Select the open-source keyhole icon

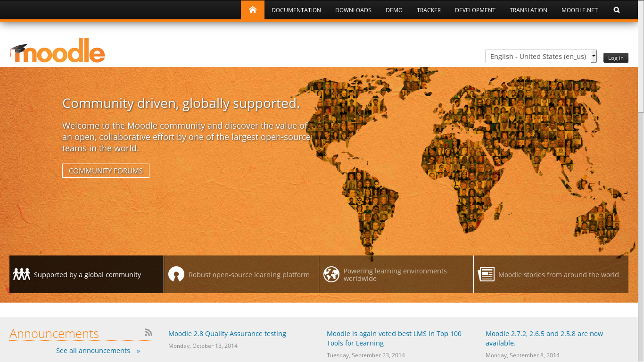[x=176, y=274]
